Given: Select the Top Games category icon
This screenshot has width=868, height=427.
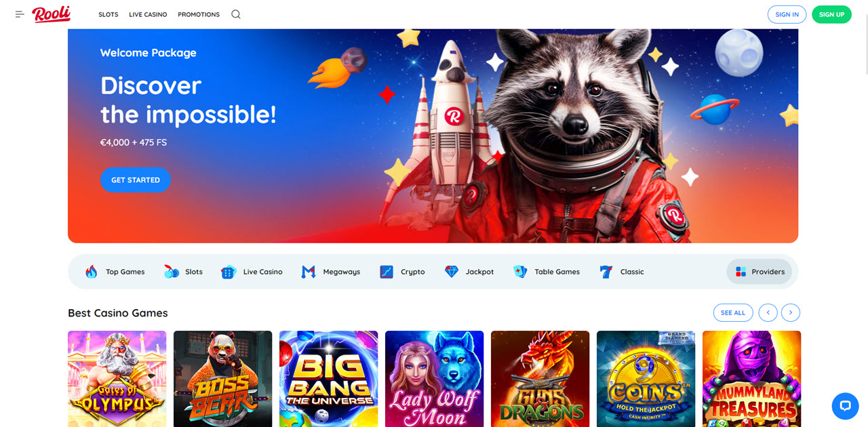Looking at the screenshot, I should [x=93, y=271].
